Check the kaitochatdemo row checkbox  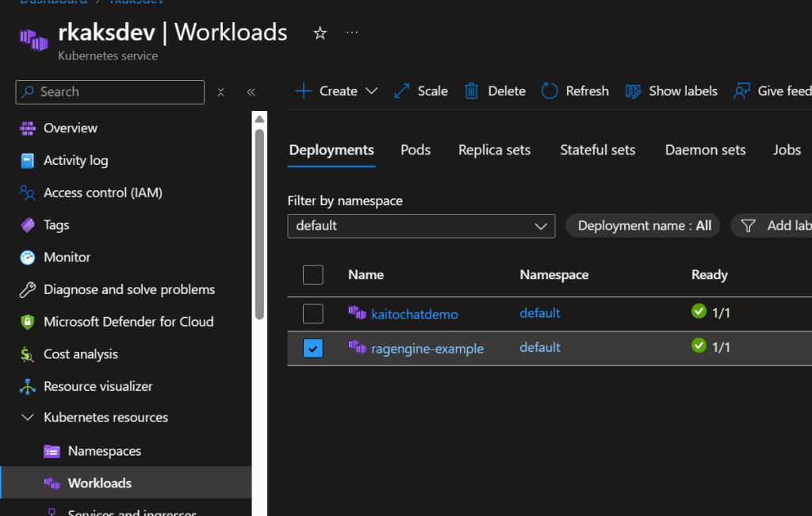pyautogui.click(x=313, y=314)
